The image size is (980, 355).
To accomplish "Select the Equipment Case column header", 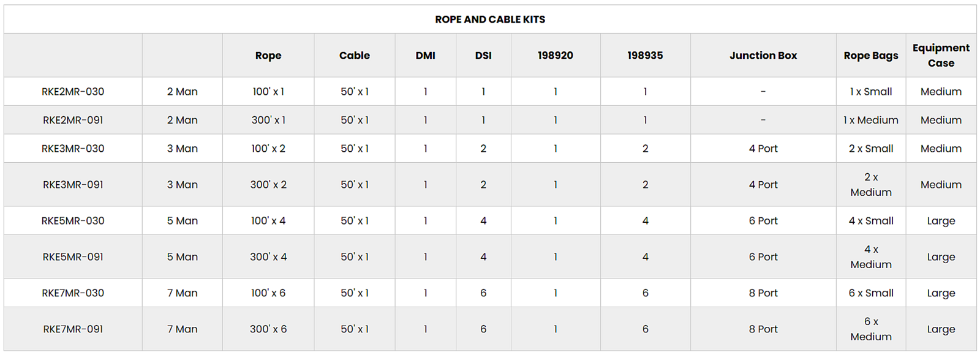I will click(x=941, y=56).
